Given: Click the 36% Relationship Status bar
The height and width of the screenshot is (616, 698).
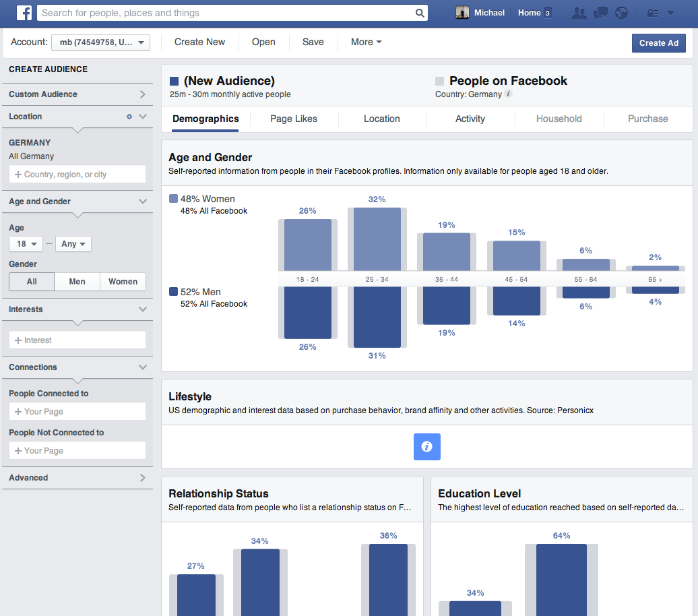Looking at the screenshot, I should tap(388, 580).
